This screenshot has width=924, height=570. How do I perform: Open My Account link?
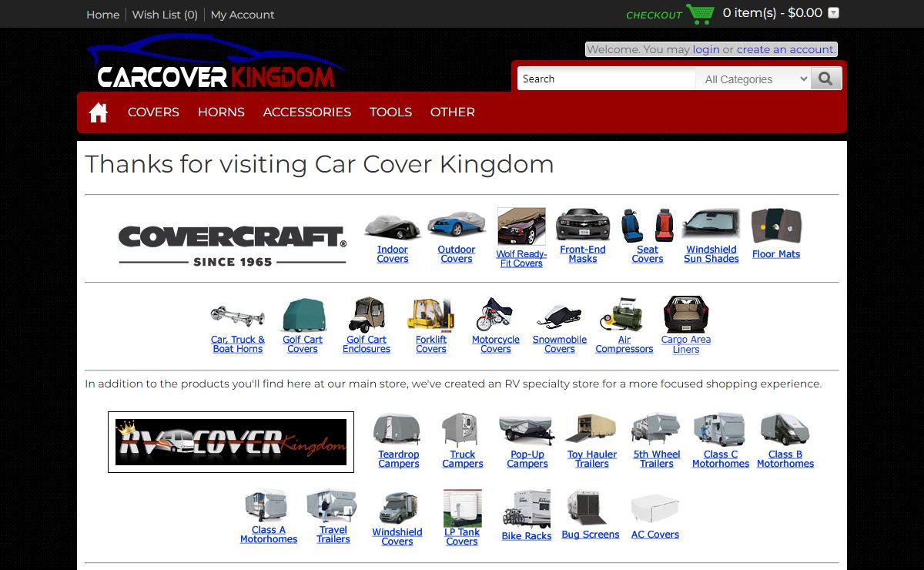tap(243, 15)
